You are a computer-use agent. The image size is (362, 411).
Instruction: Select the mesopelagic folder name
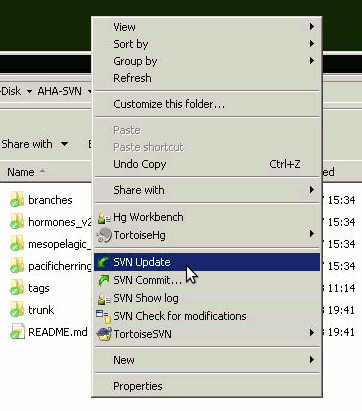(x=60, y=244)
